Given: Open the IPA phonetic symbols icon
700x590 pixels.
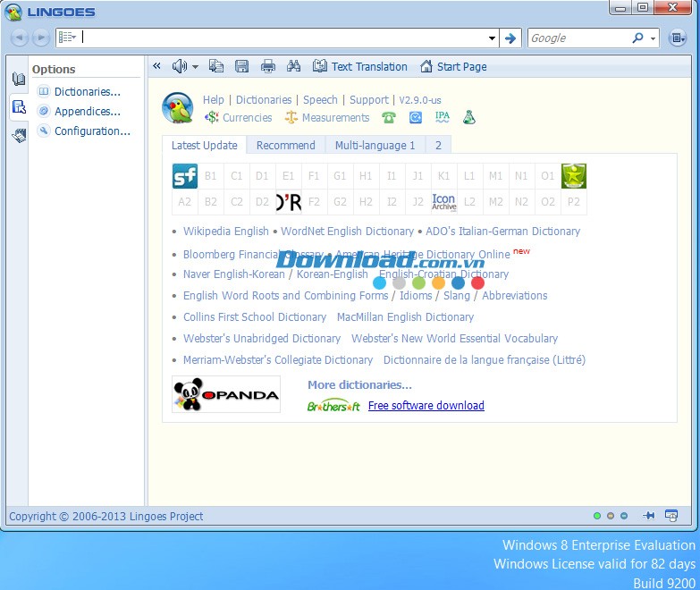Looking at the screenshot, I should point(442,117).
